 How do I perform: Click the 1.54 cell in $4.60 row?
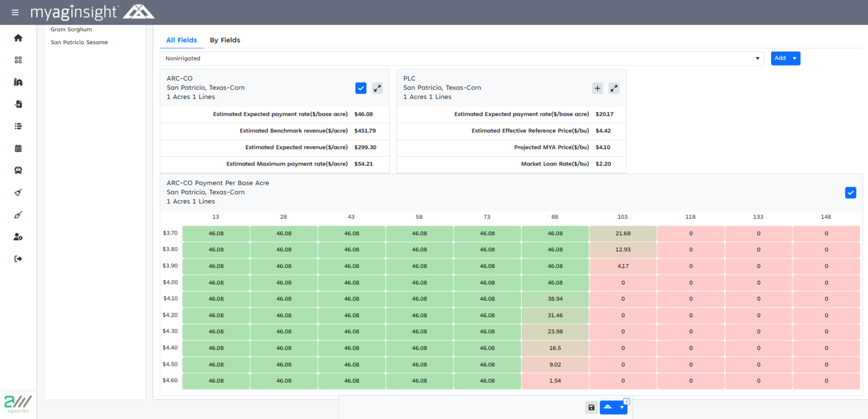pyautogui.click(x=554, y=381)
